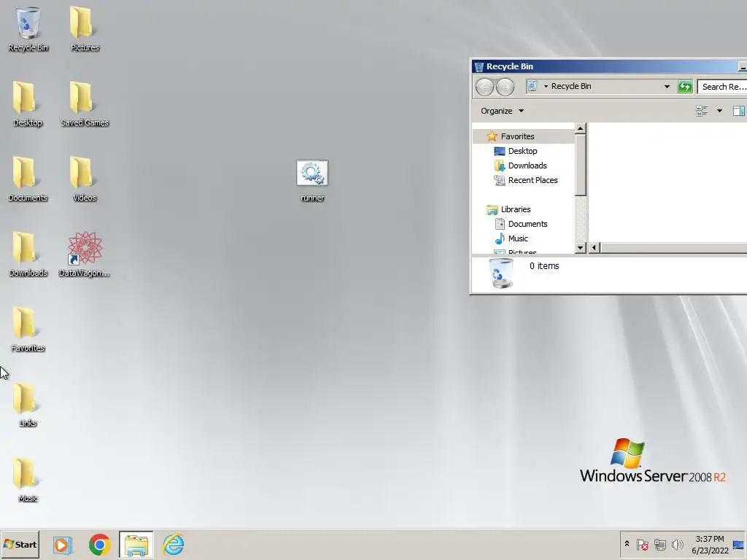Open Recent Places in navigation pane

[532, 180]
